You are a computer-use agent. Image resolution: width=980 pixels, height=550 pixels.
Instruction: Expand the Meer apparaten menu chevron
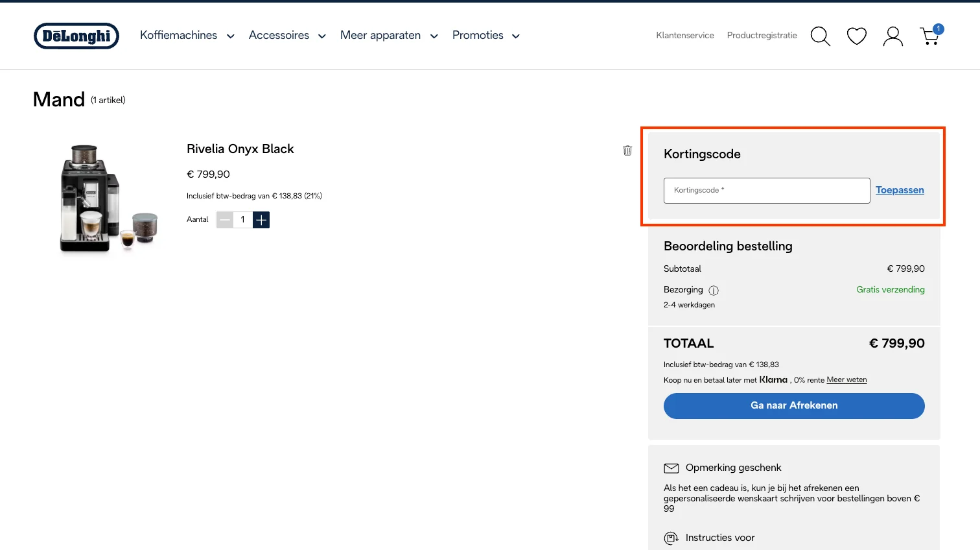(x=434, y=36)
